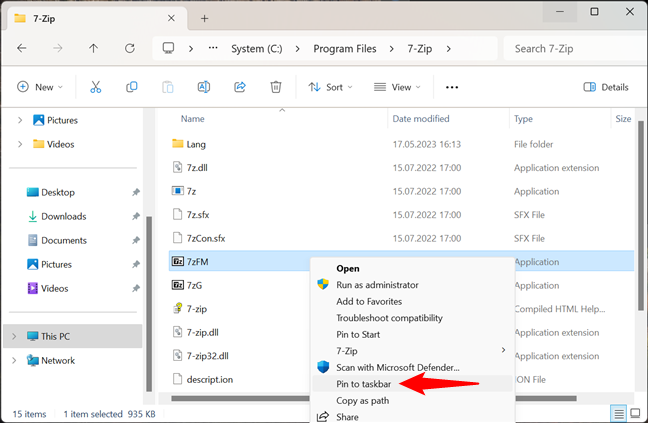Click the descript.ion file icon
Viewport: 648px width, 423px height.
click(178, 379)
